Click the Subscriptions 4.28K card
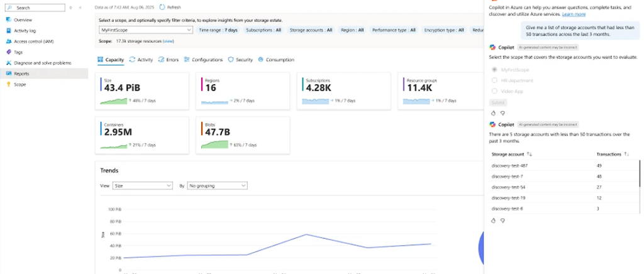Image resolution: width=644 pixels, height=274 pixels. (x=344, y=91)
